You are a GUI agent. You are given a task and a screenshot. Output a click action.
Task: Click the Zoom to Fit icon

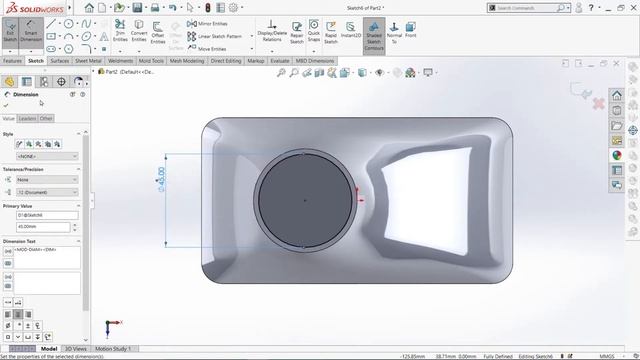point(281,73)
